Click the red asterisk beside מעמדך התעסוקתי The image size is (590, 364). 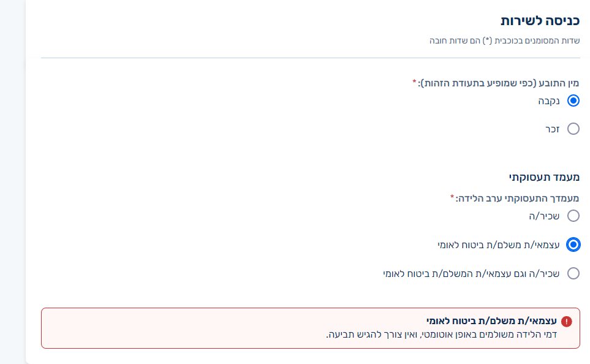point(453,197)
